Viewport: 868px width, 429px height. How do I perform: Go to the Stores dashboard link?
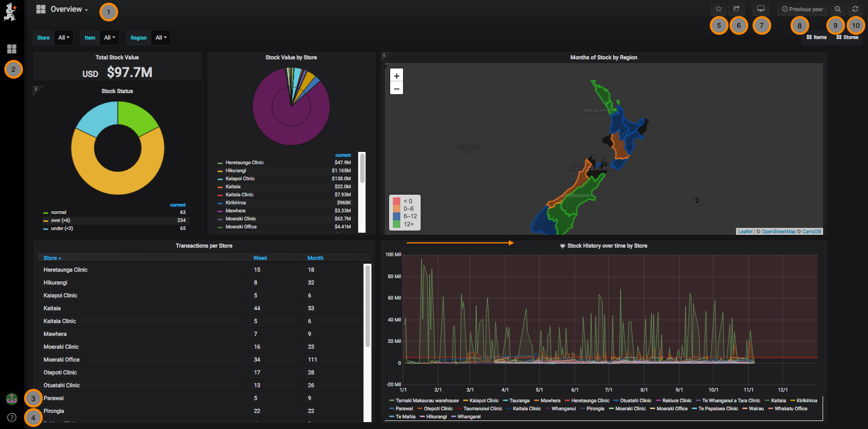pyautogui.click(x=847, y=37)
